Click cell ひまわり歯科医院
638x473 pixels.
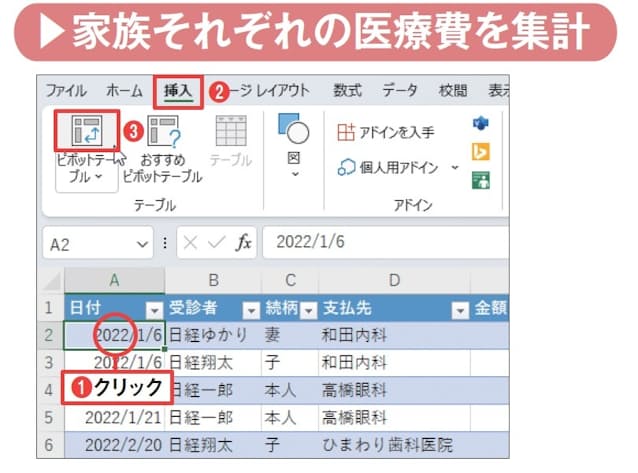pos(394,445)
